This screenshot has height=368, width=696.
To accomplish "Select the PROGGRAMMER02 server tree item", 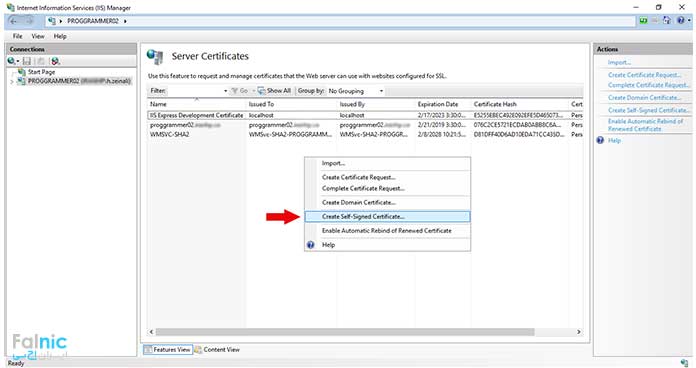I will coord(79,81).
